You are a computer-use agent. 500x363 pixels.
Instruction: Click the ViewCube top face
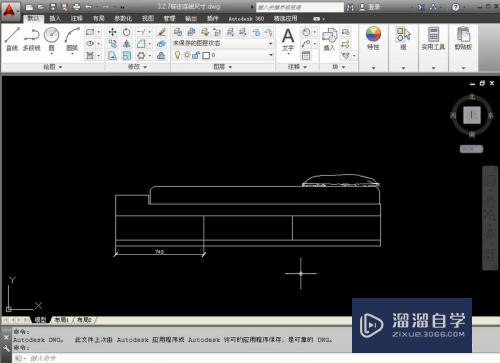472,115
